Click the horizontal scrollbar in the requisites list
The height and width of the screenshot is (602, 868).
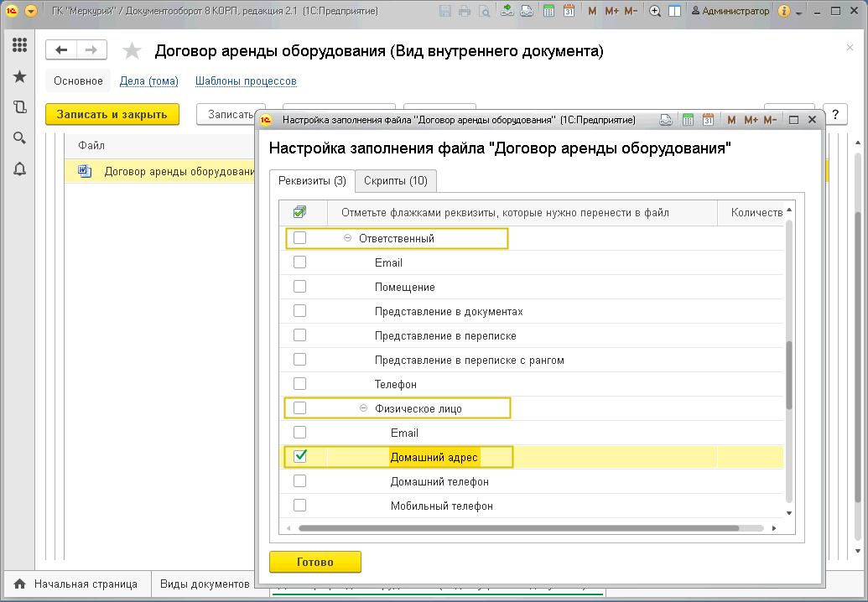click(x=518, y=528)
